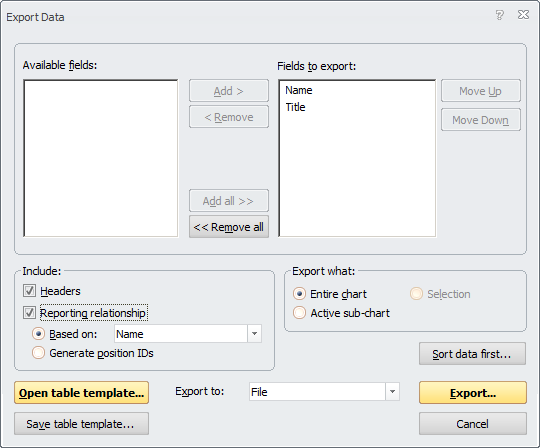The width and height of the screenshot is (540, 448).
Task: Choose Active sub-chart export option
Action: click(x=299, y=313)
